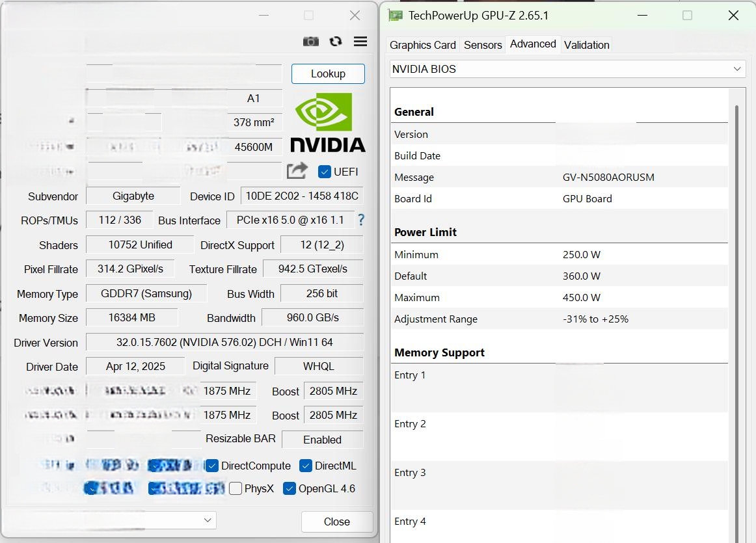This screenshot has width=756, height=543.
Task: Toggle the OpenGL 4.6 checkbox
Action: (x=289, y=488)
